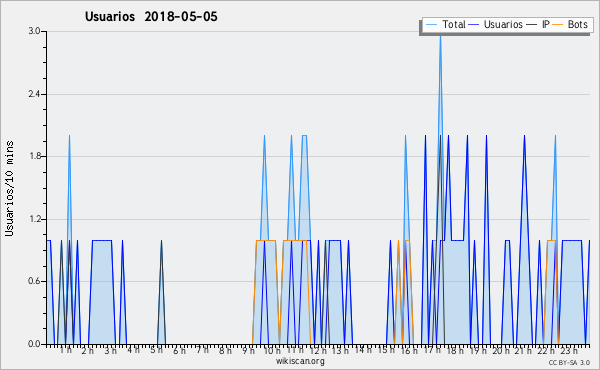Click the 'CC BY-SA 3.0' license text
The width and height of the screenshot is (600, 370).
pos(569,363)
